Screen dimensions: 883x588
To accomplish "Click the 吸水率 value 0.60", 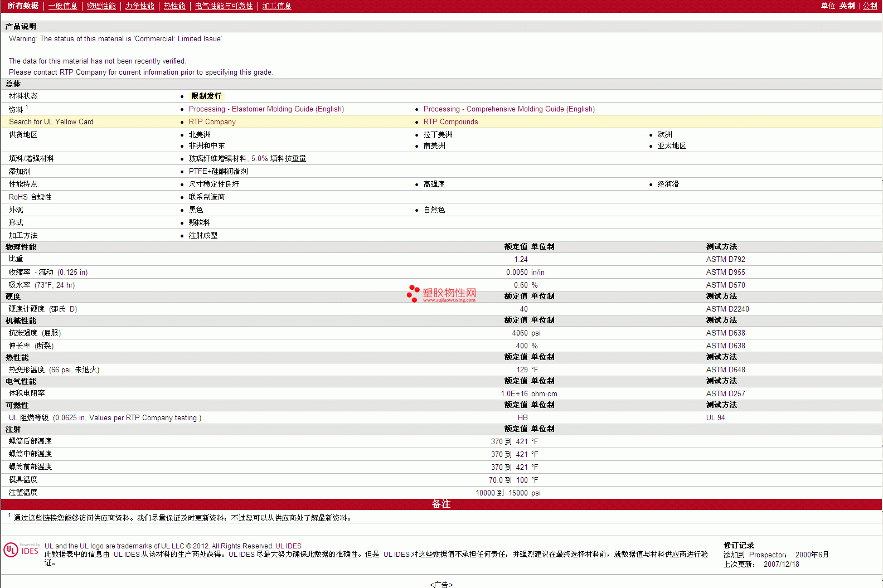I will pos(521,285).
